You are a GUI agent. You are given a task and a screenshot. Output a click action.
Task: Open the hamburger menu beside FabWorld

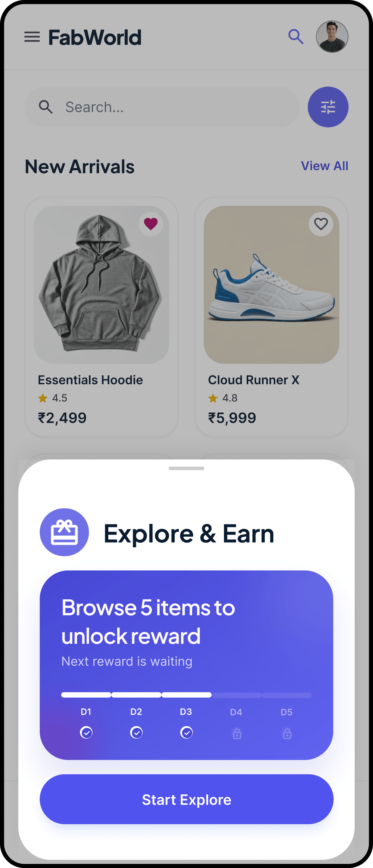32,37
